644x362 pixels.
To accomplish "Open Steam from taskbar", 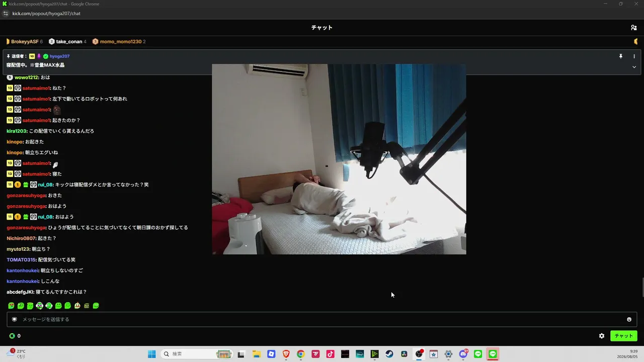I will tap(389, 354).
